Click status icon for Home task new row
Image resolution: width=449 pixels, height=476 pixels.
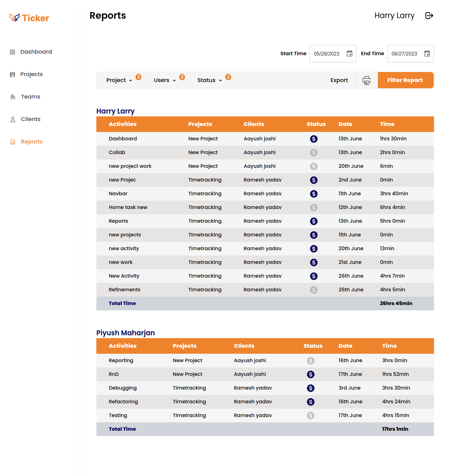pos(314,207)
